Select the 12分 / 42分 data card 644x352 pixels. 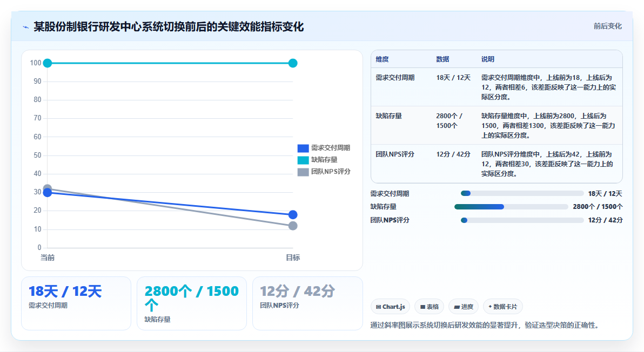(307, 303)
